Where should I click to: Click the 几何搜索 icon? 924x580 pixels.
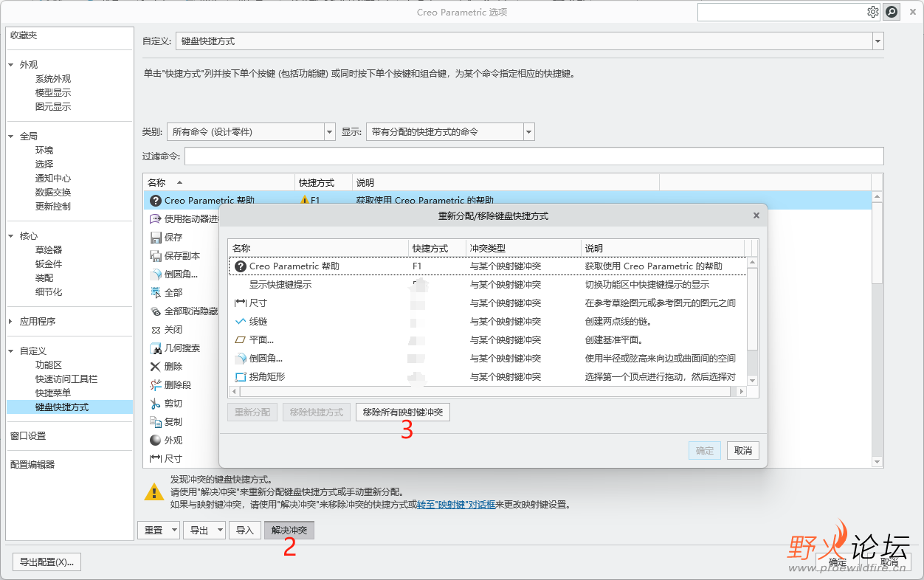tap(156, 348)
